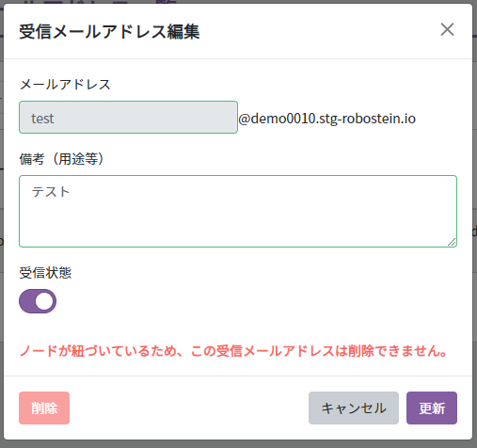Close the 受信メールアドレス編集 dialog with X
The width and height of the screenshot is (477, 448).
pos(447,30)
